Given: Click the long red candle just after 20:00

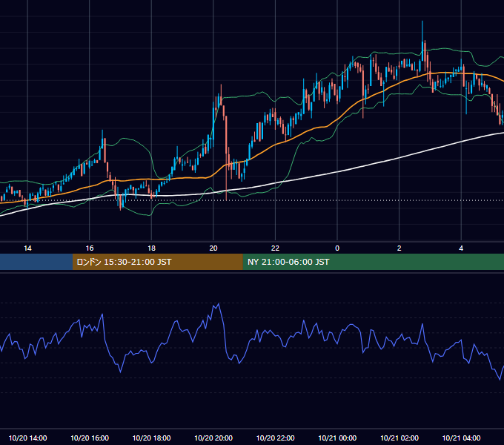Looking at the screenshot, I should [226, 157].
